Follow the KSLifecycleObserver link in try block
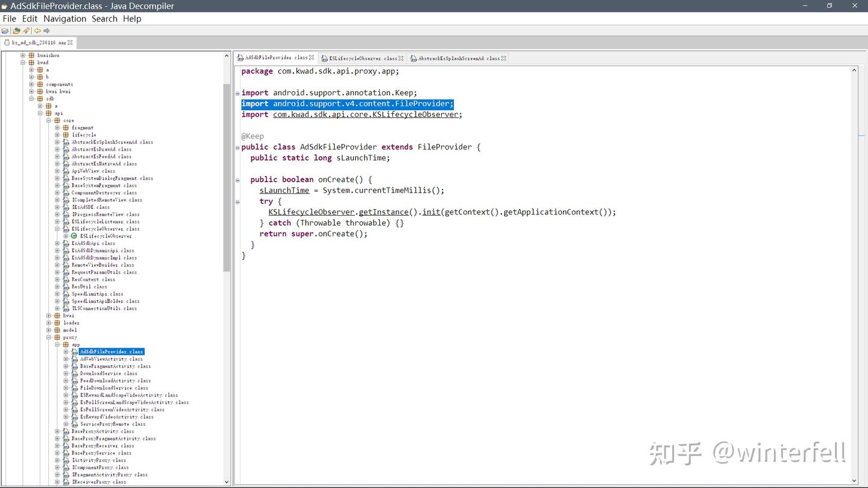Image resolution: width=868 pixels, height=488 pixels. (x=312, y=212)
